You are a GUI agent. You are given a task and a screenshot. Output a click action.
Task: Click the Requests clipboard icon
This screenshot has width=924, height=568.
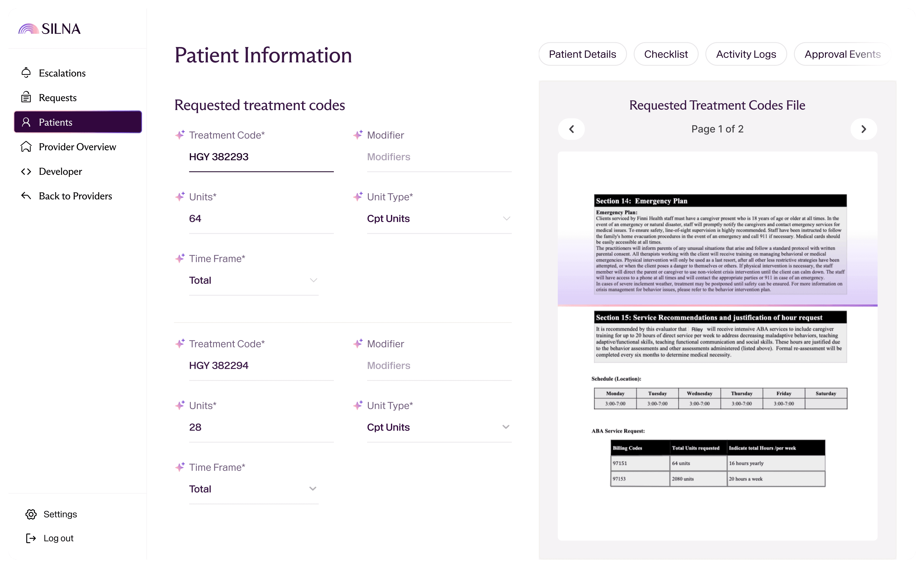pos(26,97)
